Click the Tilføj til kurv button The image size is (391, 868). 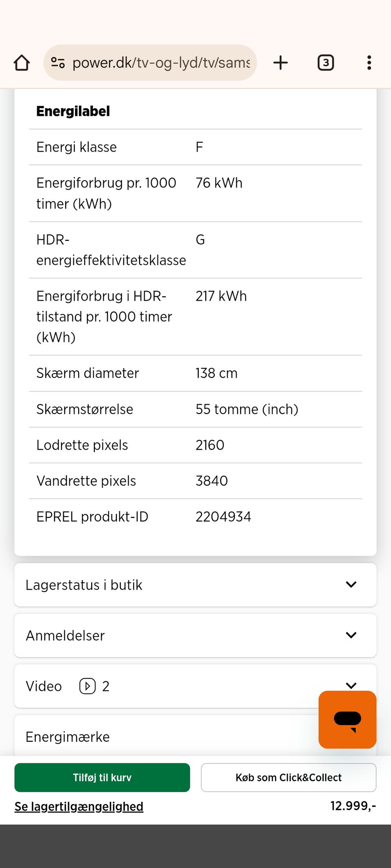point(102,777)
